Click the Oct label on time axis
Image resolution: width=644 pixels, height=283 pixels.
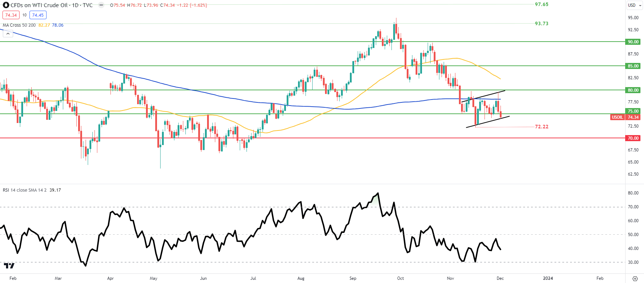[x=400, y=278]
